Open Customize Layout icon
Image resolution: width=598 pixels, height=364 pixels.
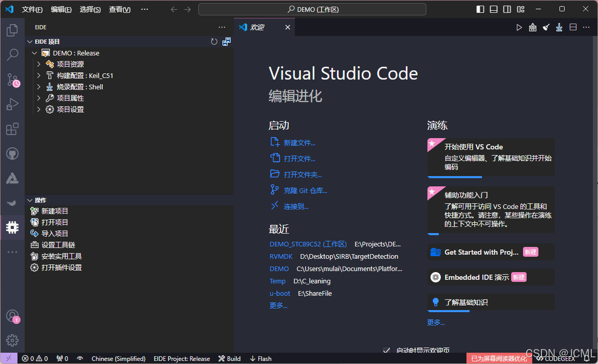(x=520, y=9)
